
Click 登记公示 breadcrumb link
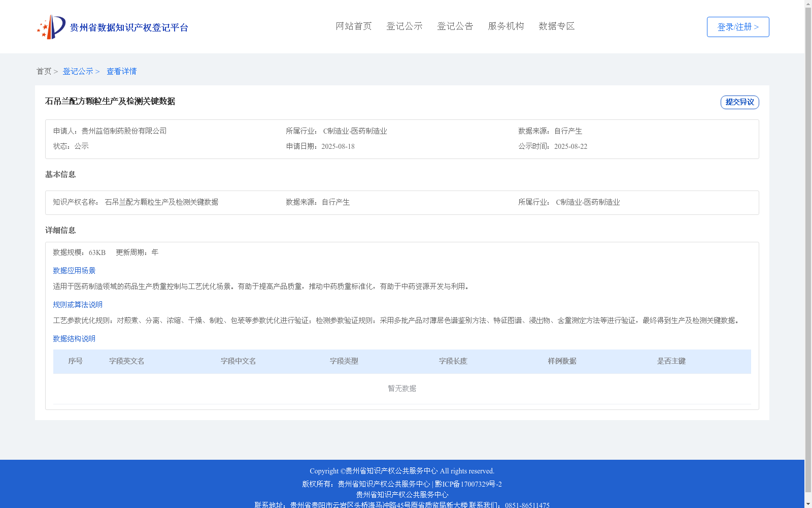78,72
